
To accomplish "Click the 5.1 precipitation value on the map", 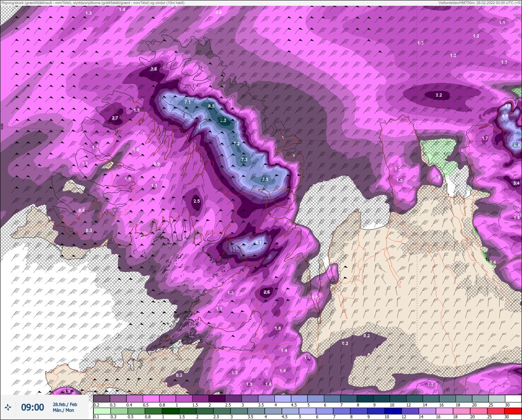I will (259, 243).
